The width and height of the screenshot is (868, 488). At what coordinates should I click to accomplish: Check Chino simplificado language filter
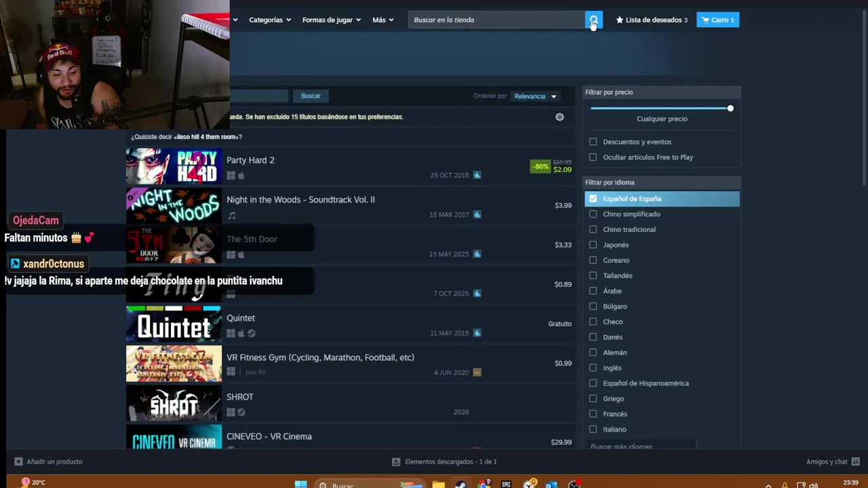pos(593,214)
